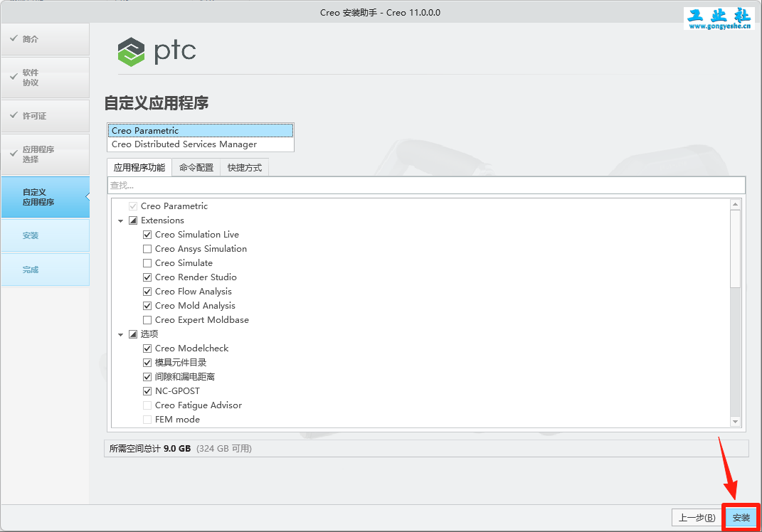Image resolution: width=762 pixels, height=532 pixels.
Task: Collapse the Extensions tree node
Action: pos(120,221)
